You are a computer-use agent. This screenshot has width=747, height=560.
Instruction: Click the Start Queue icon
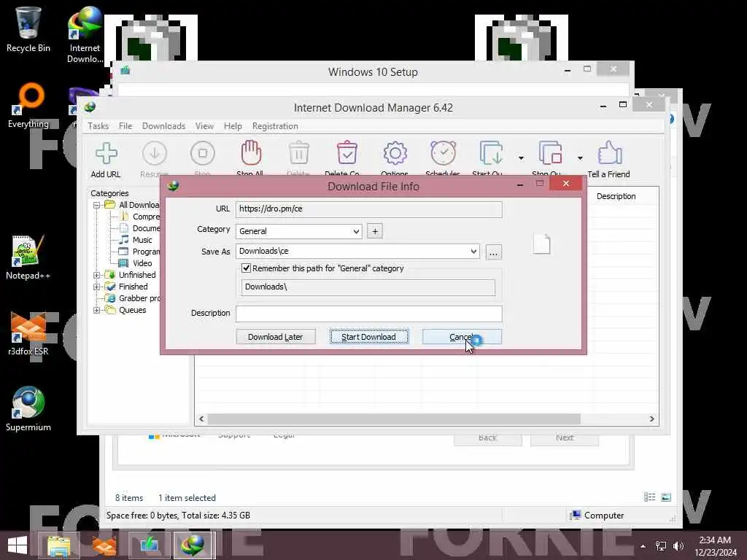491,153
